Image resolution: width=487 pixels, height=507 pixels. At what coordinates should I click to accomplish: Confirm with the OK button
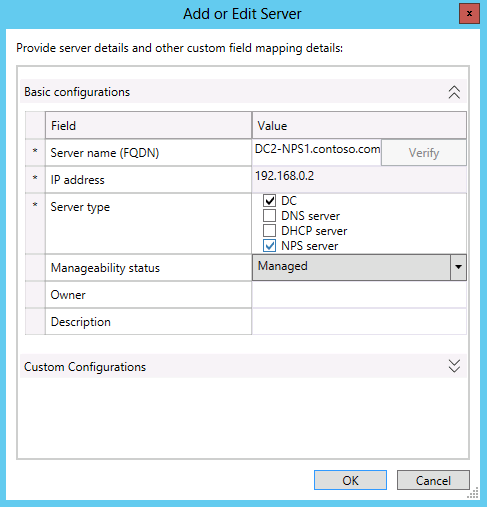pyautogui.click(x=350, y=480)
